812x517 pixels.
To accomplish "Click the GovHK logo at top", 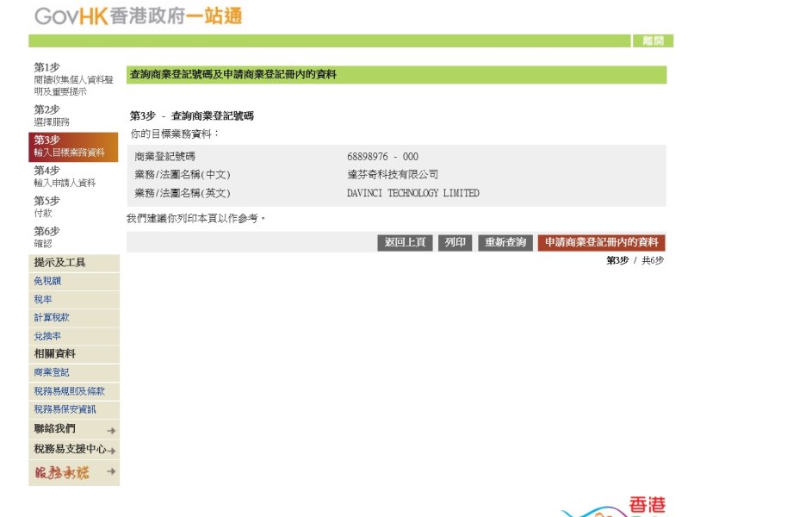I will pos(138,16).
